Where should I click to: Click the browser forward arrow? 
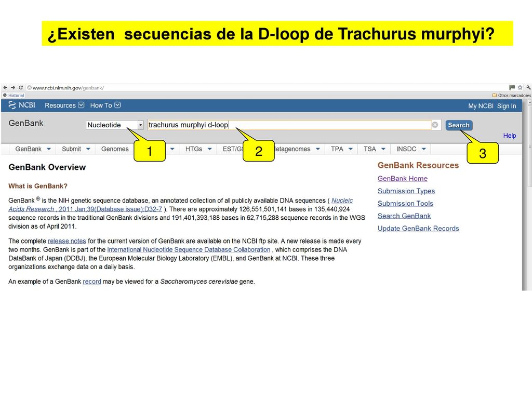pos(13,87)
